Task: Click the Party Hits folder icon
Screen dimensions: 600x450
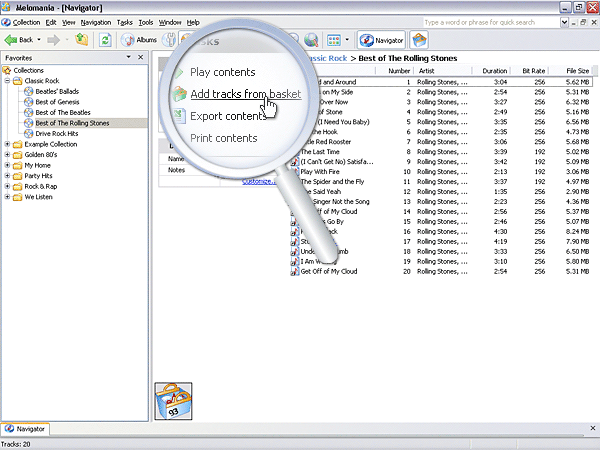Action: coord(17,176)
